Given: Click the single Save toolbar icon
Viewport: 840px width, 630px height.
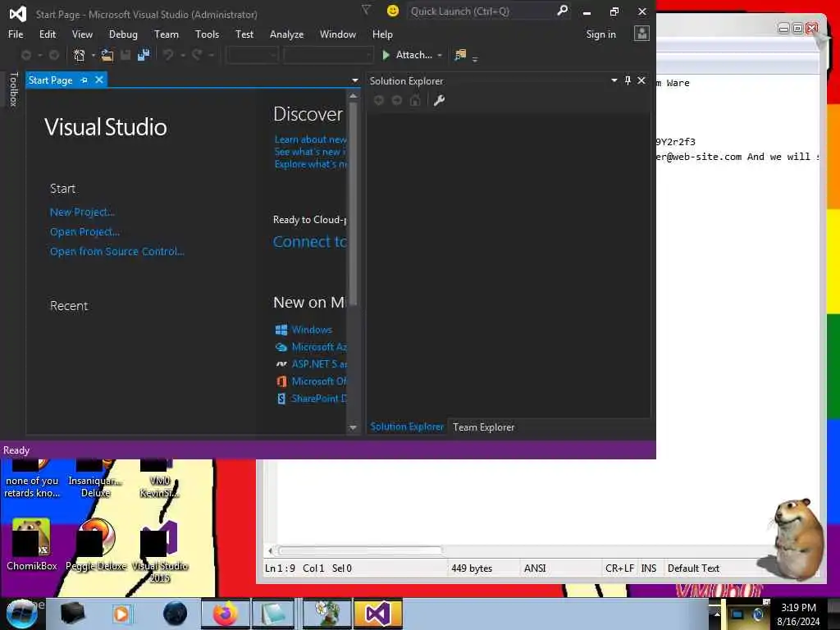Looking at the screenshot, I should point(126,55).
